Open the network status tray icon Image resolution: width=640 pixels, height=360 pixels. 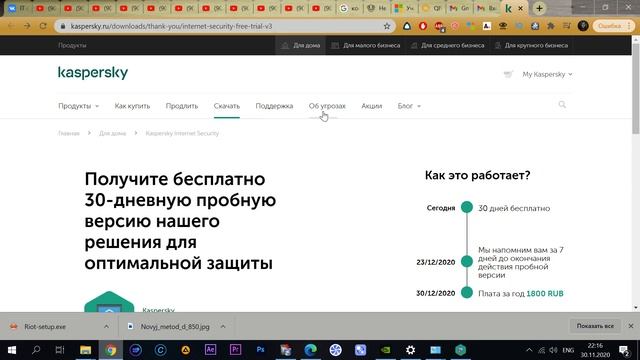(x=541, y=350)
